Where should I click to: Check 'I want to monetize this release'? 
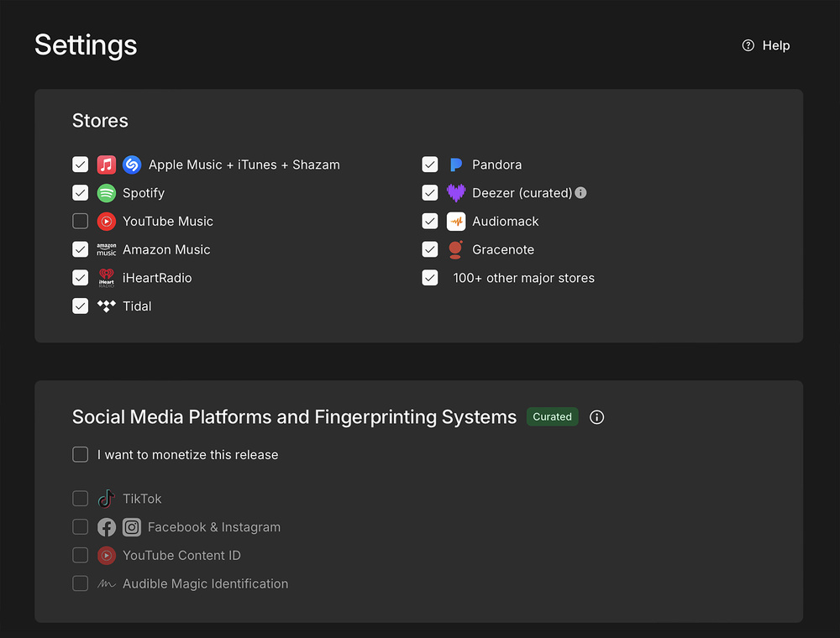[x=81, y=455]
